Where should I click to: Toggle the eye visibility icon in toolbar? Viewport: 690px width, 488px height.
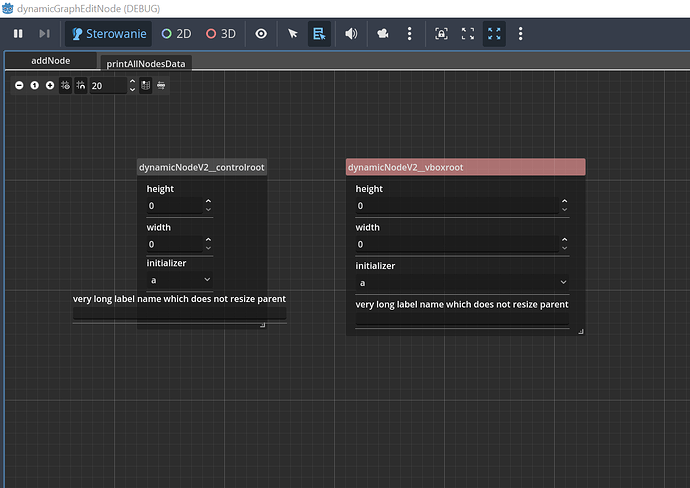click(261, 33)
